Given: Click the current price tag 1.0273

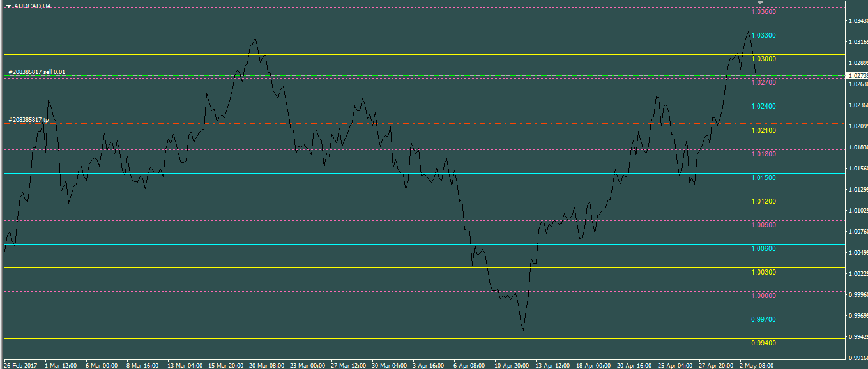Looking at the screenshot, I should click(857, 76).
